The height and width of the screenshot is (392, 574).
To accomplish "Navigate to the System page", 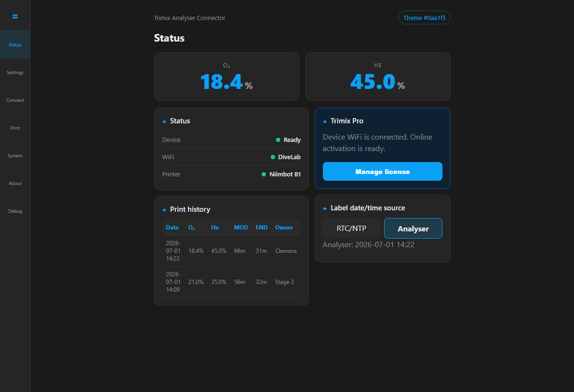I will 15,155.
